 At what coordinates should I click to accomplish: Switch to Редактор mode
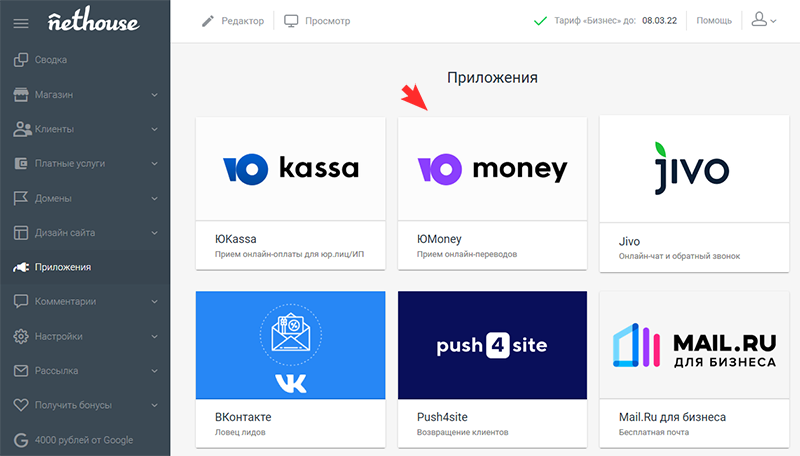click(233, 21)
